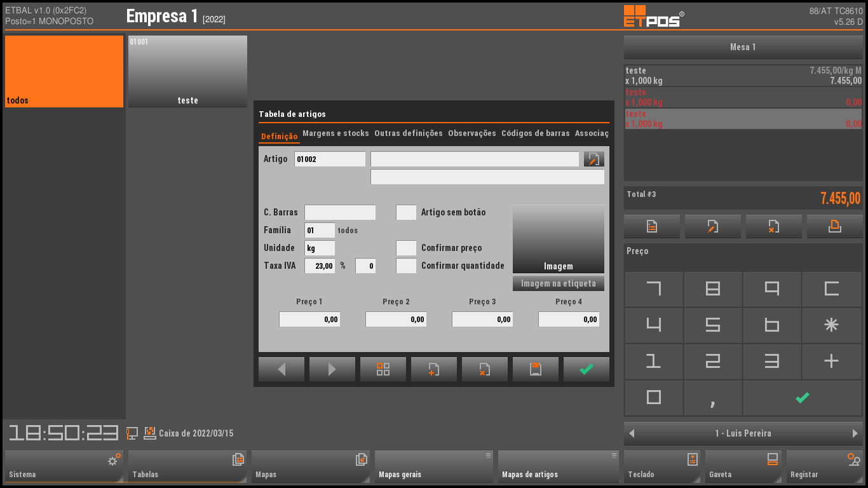Confirm the article dialog with the green checkmark

coord(586,369)
